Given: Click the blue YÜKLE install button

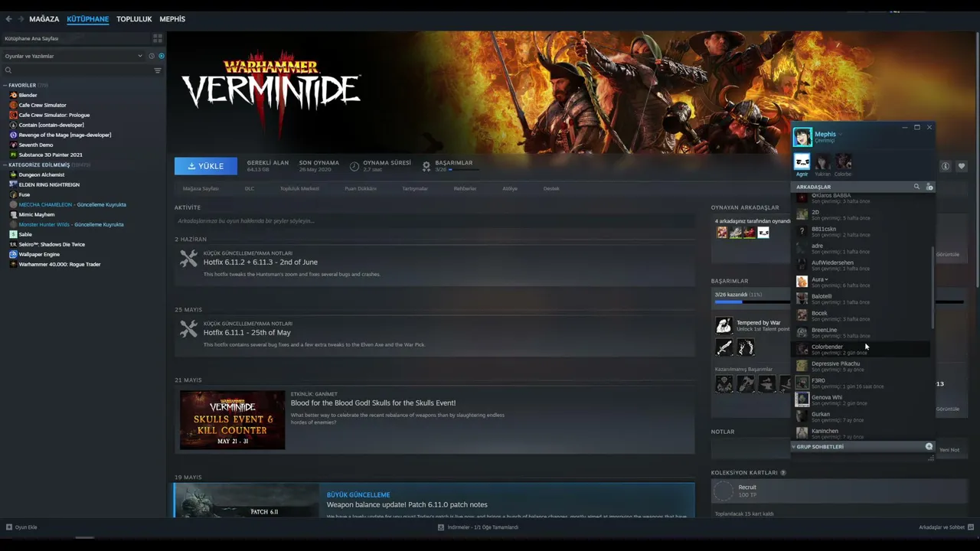Looking at the screenshot, I should [x=206, y=166].
